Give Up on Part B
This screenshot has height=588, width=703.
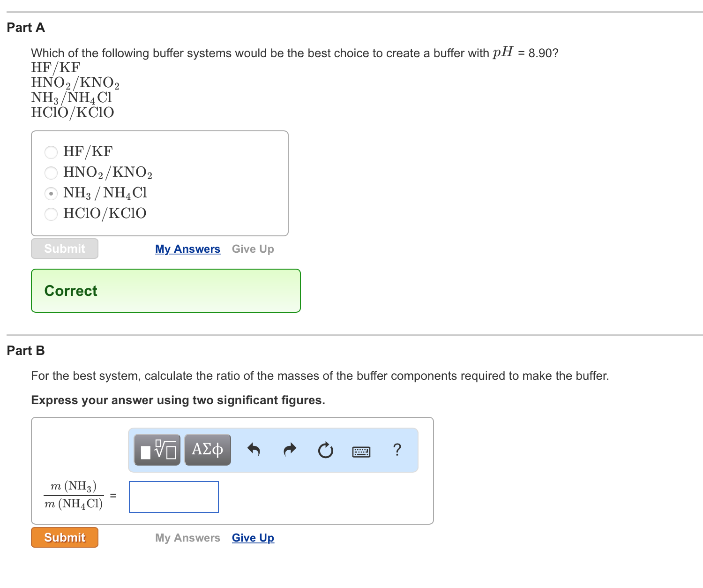pyautogui.click(x=253, y=538)
